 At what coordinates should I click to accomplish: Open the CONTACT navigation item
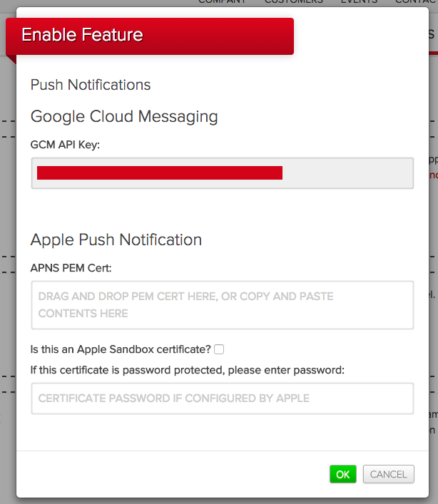[x=417, y=1]
